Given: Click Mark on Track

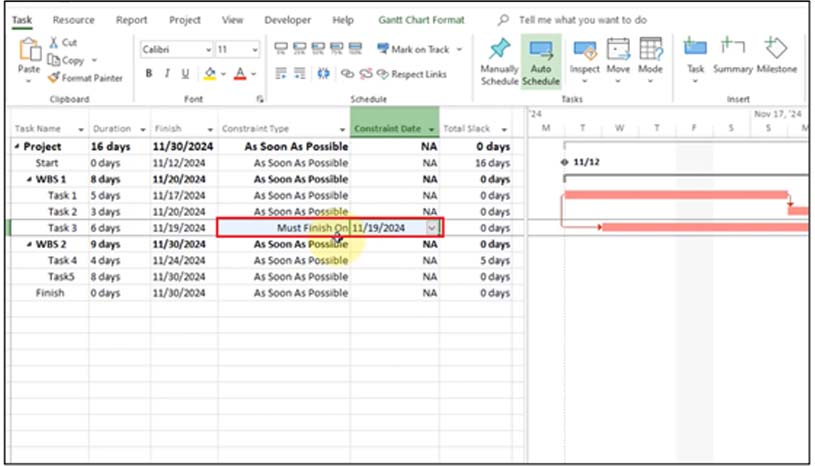Looking at the screenshot, I should point(420,49).
